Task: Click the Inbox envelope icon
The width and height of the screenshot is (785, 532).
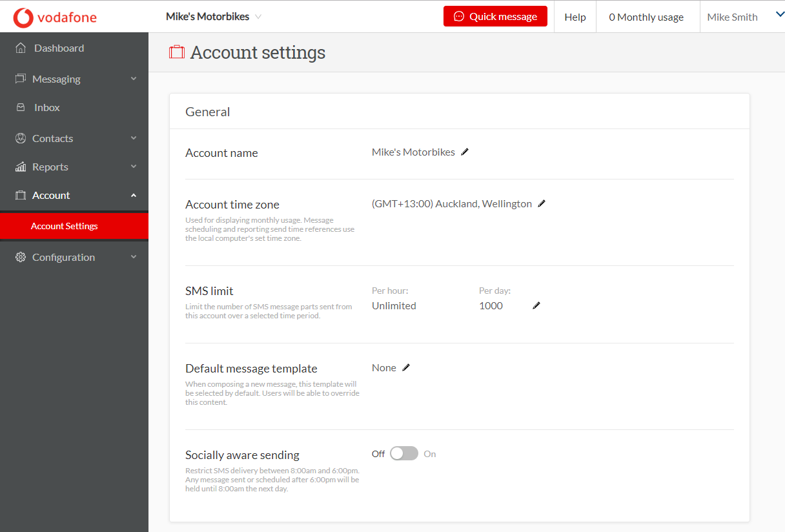Action: click(x=21, y=107)
